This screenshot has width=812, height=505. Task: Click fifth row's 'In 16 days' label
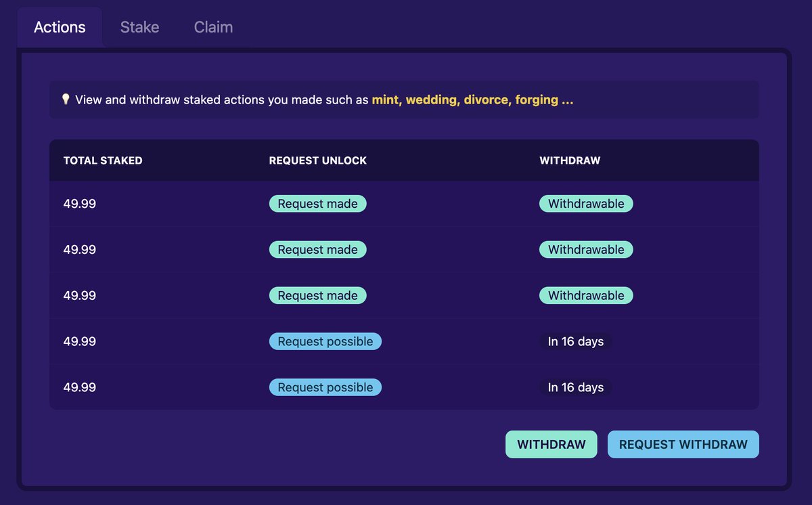tap(576, 387)
